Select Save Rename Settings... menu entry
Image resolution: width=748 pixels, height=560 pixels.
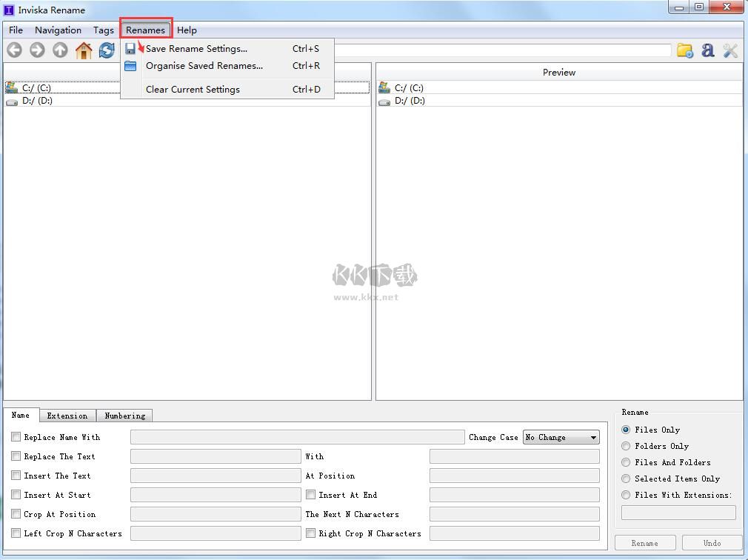click(x=227, y=48)
